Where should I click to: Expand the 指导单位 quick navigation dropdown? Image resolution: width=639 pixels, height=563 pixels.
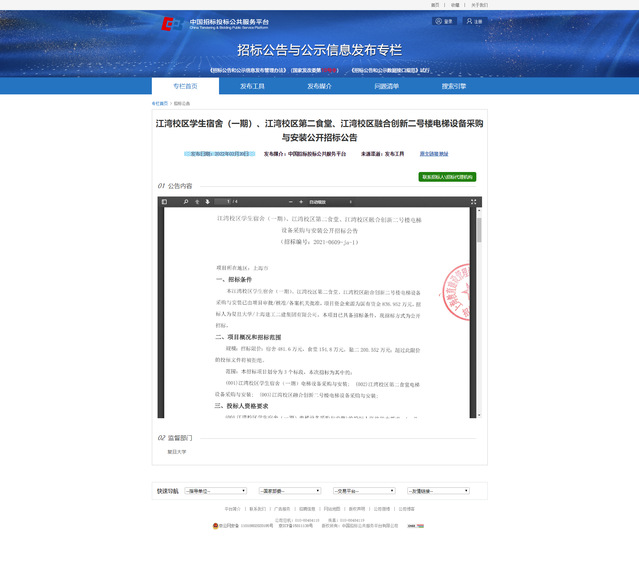215,491
